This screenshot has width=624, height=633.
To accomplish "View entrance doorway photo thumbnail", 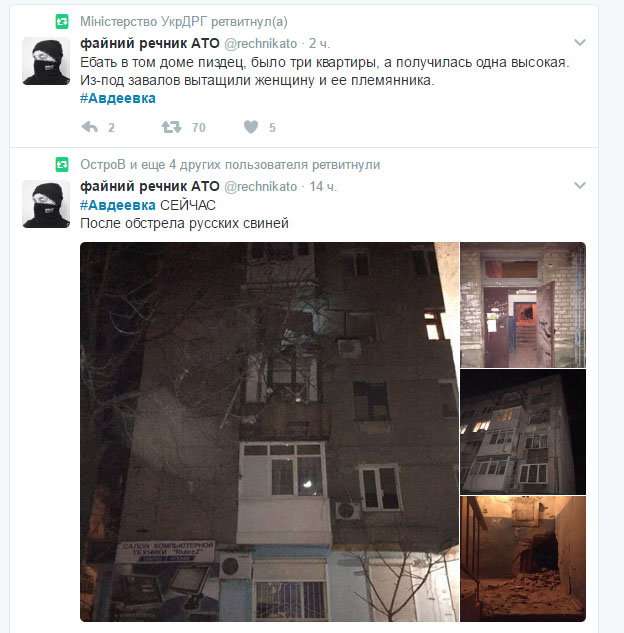I will click(x=523, y=305).
